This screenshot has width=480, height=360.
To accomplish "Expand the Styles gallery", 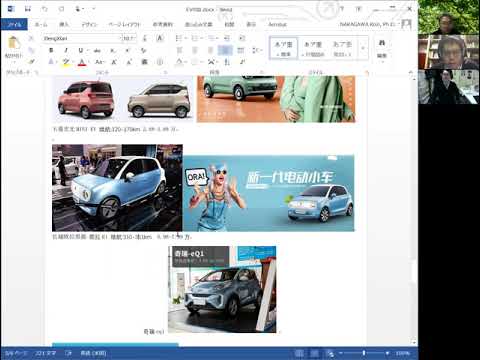I will [x=363, y=48].
